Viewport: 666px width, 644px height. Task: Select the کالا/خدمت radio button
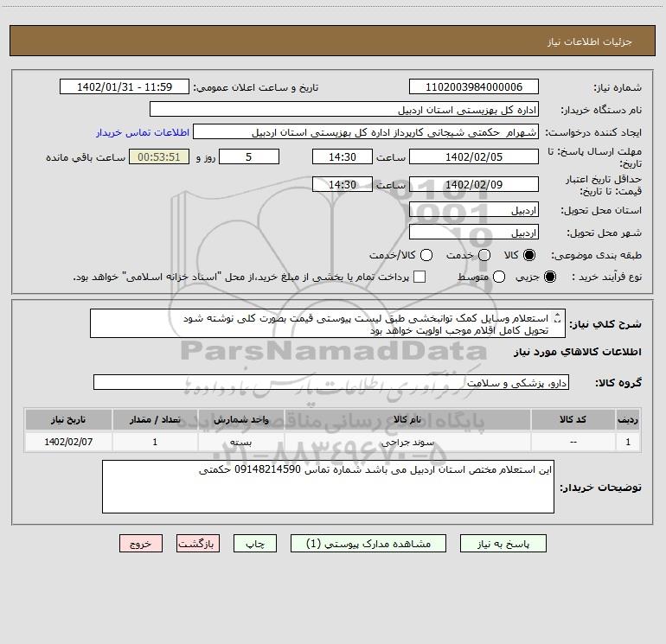[426, 255]
